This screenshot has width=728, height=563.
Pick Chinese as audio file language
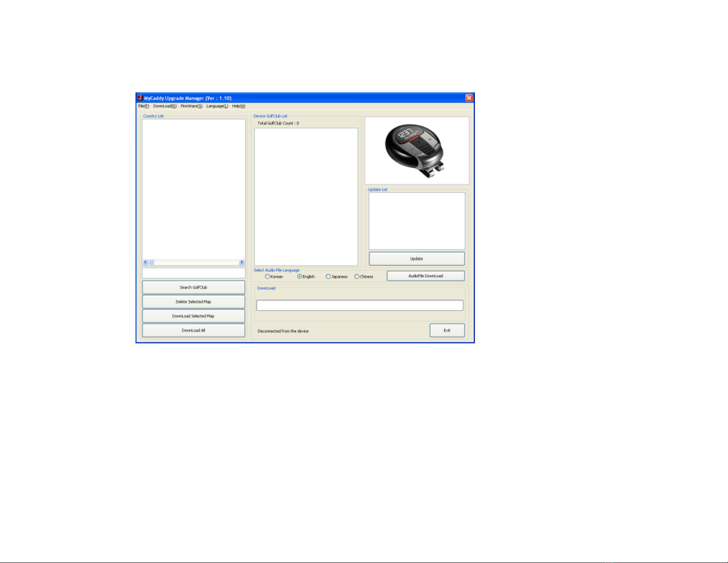pos(356,277)
